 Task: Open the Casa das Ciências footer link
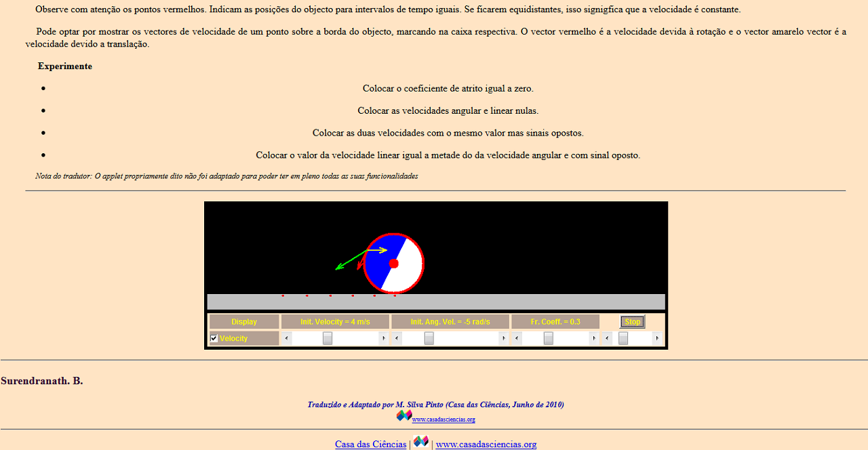pos(371,445)
